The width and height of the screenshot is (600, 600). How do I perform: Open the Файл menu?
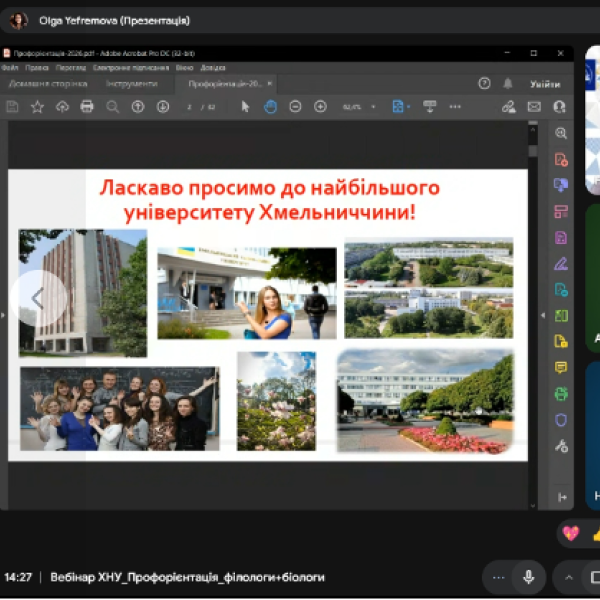(x=10, y=68)
